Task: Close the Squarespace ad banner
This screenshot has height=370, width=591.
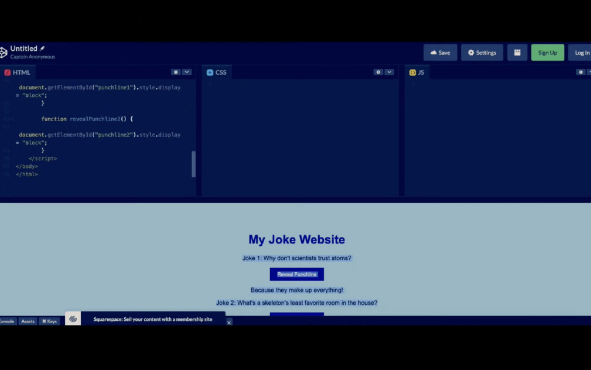Action: (229, 323)
